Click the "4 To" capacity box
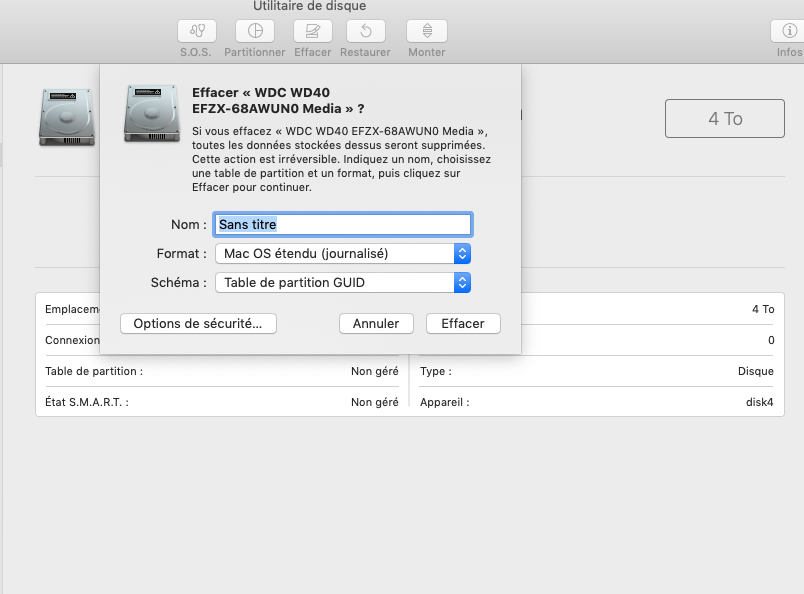 pyautogui.click(x=725, y=119)
